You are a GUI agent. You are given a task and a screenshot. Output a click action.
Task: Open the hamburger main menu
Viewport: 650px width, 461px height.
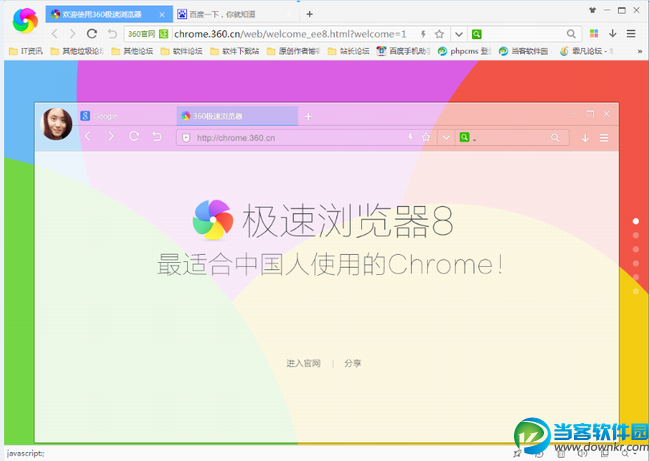click(631, 34)
